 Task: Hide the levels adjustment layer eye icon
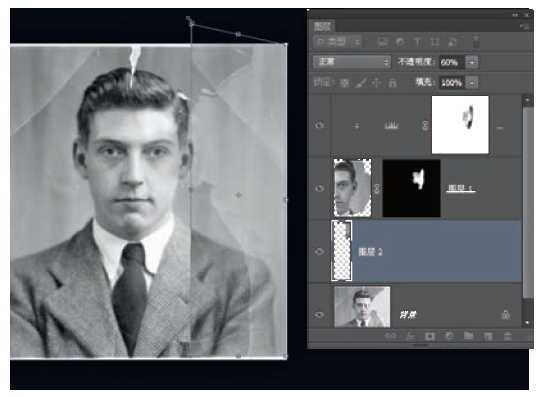[x=319, y=125]
